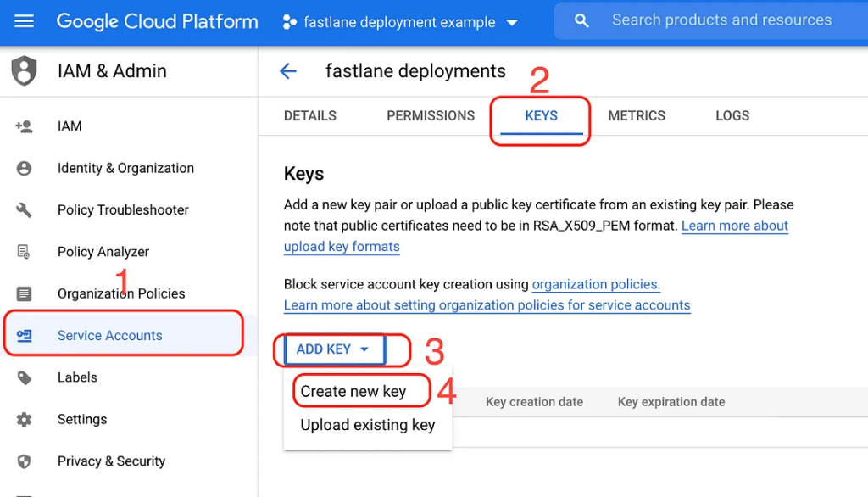Click the IAM & Admin shield icon
Image resolution: width=868 pixels, height=497 pixels.
click(x=25, y=71)
